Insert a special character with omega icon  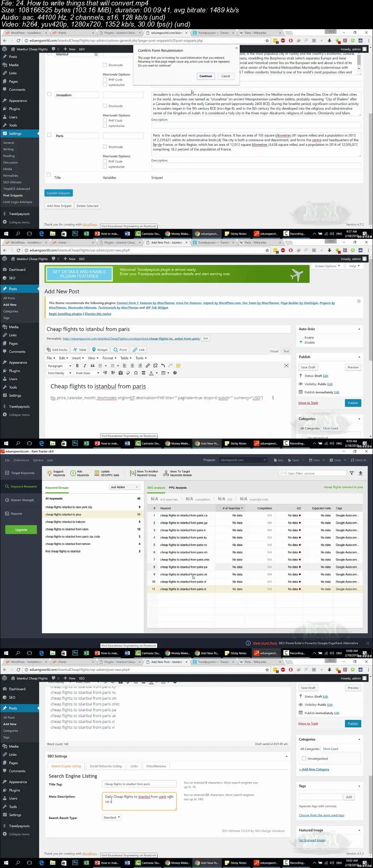[136, 373]
